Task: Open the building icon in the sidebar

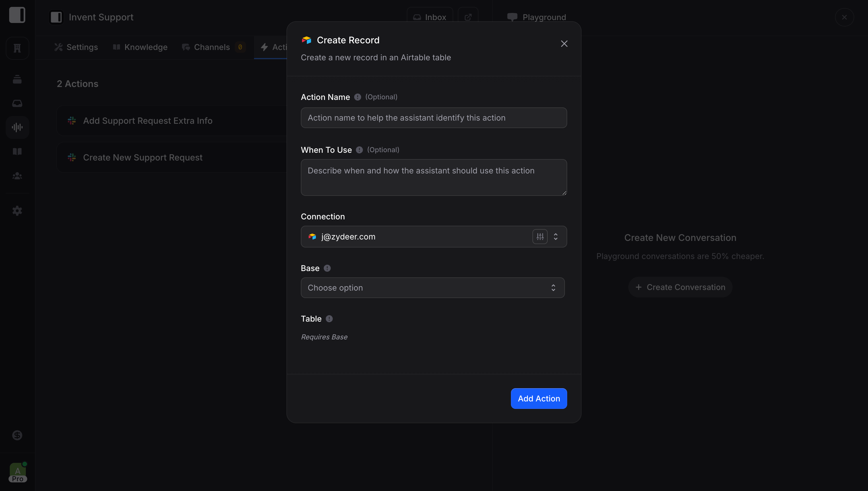Action: pos(17,48)
